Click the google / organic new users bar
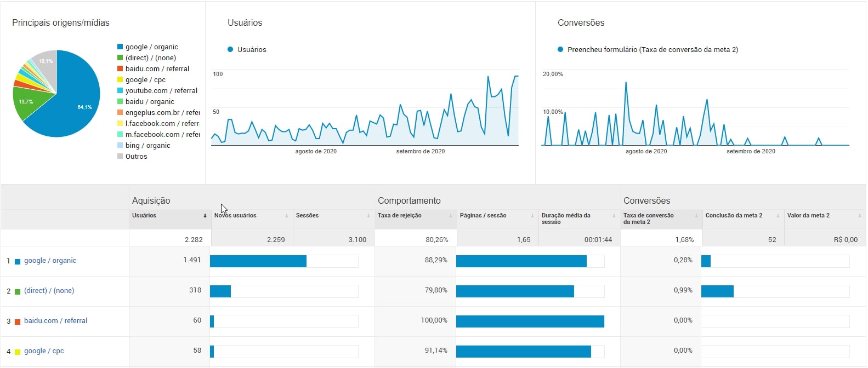The width and height of the screenshot is (868, 368). click(x=258, y=261)
